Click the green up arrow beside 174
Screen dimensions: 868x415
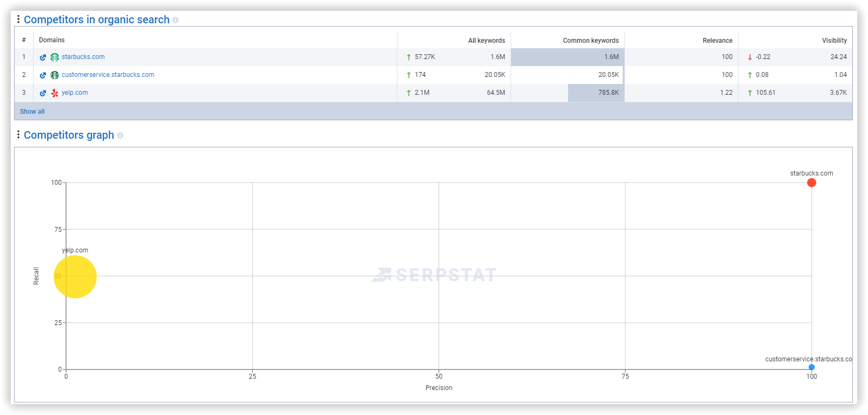[x=409, y=75]
